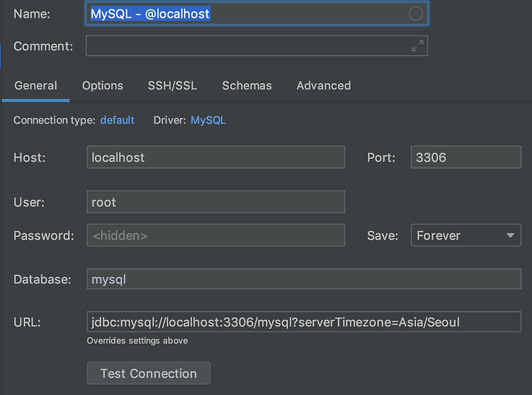Click the color circle icon in Name field
Screen dimensions: 532x395
point(416,14)
